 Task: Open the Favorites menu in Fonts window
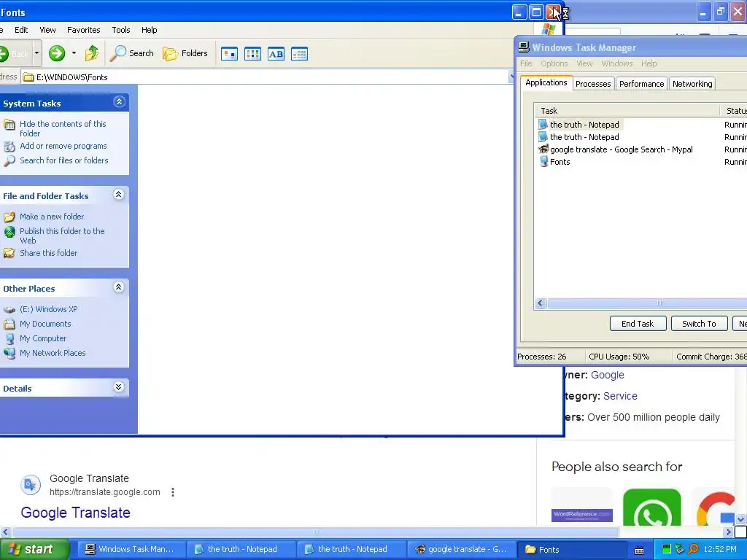84,30
